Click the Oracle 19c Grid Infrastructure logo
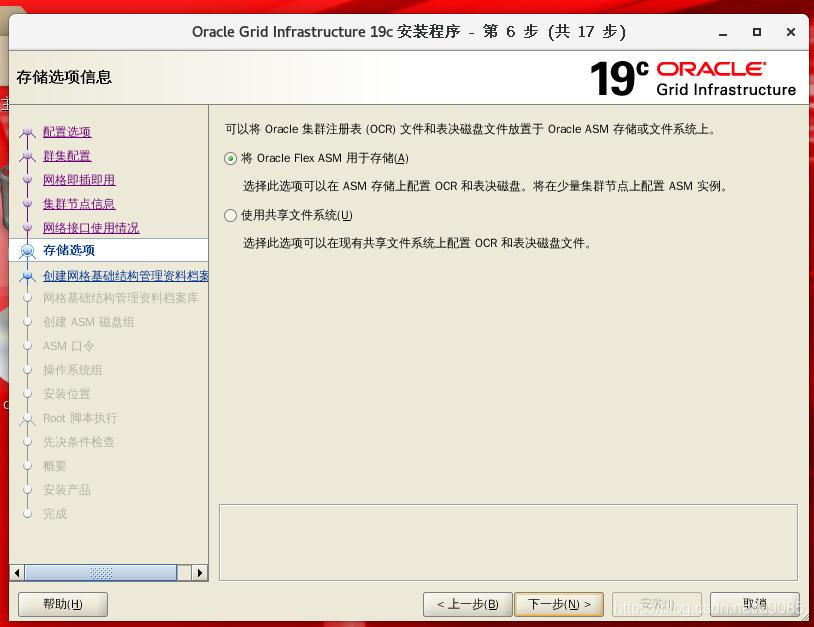The height and width of the screenshot is (627, 814). (x=693, y=78)
